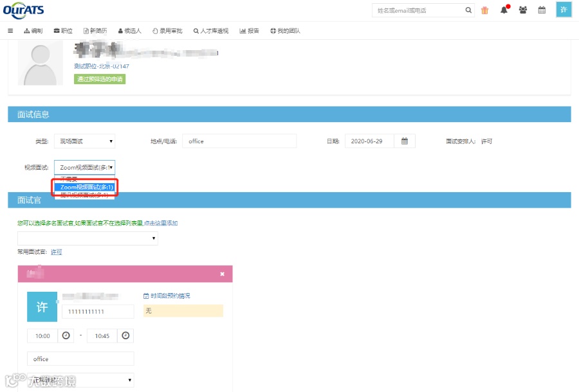
Task: Click the search magnifier icon
Action: [x=468, y=10]
